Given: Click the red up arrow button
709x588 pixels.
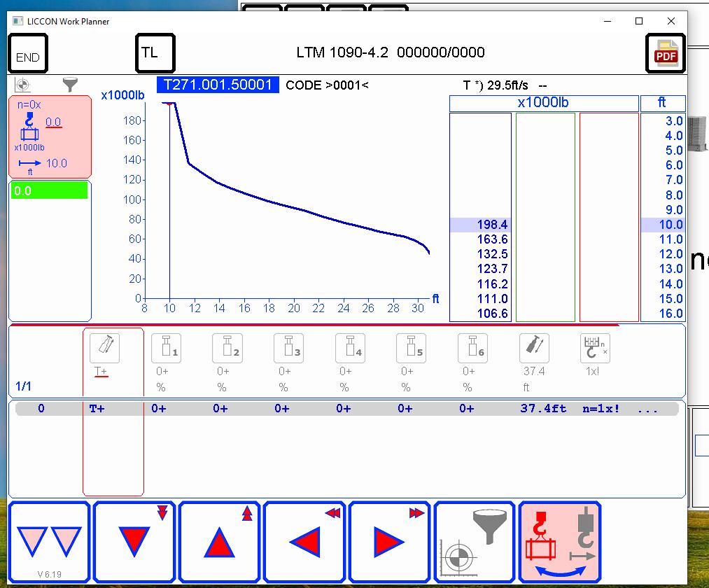Looking at the screenshot, I should 219,542.
